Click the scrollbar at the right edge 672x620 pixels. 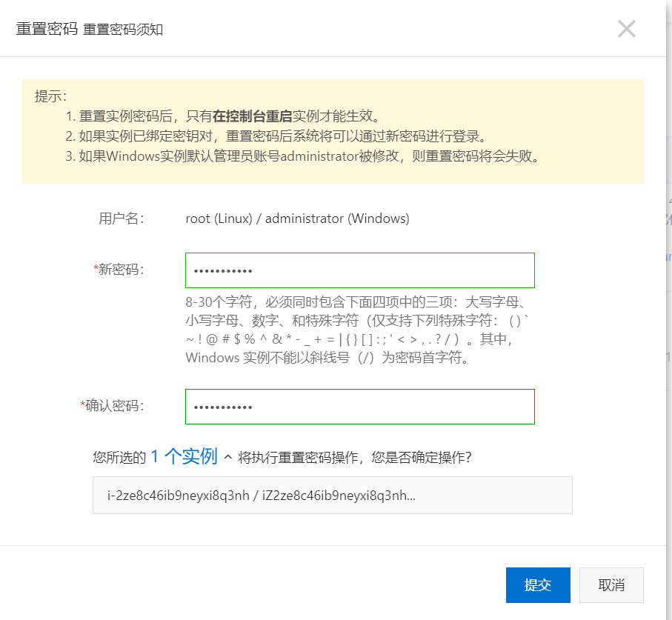pyautogui.click(x=668, y=311)
